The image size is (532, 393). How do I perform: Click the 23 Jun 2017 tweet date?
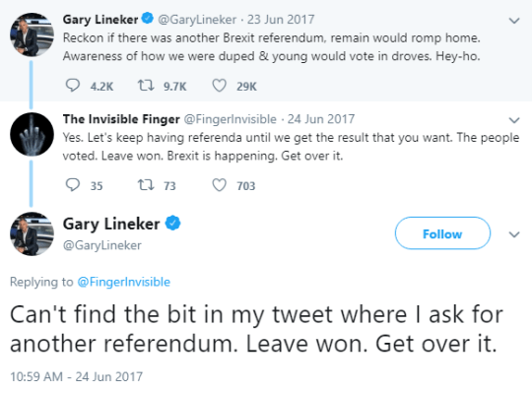tap(281, 20)
